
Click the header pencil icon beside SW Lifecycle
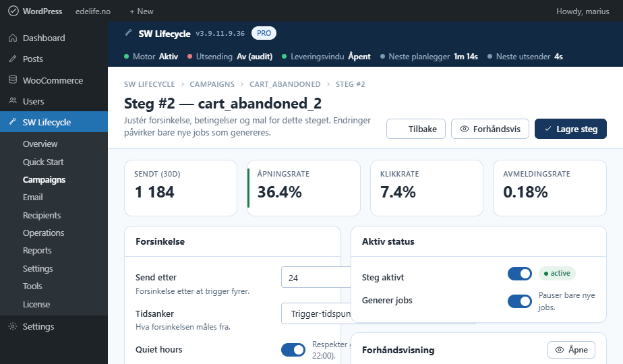pyautogui.click(x=128, y=33)
